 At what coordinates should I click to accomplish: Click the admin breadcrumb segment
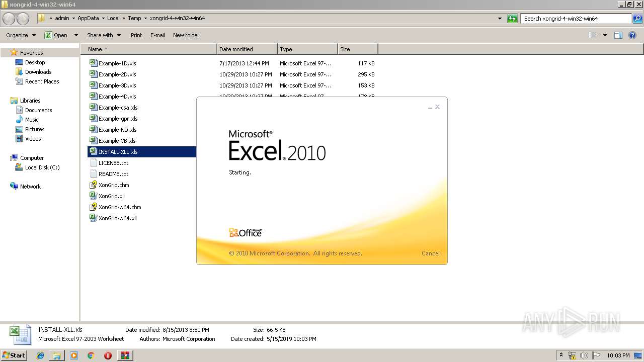[62, 18]
